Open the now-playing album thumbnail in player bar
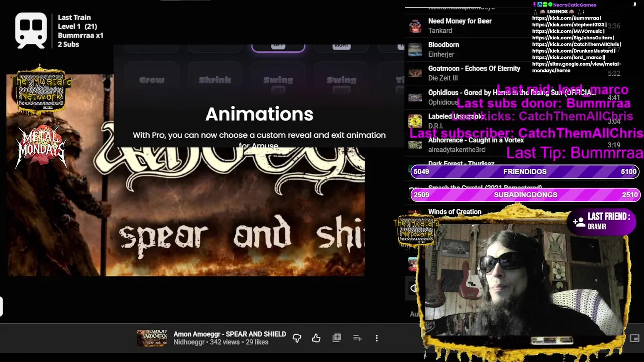Image resolution: width=644 pixels, height=362 pixels. (151, 338)
